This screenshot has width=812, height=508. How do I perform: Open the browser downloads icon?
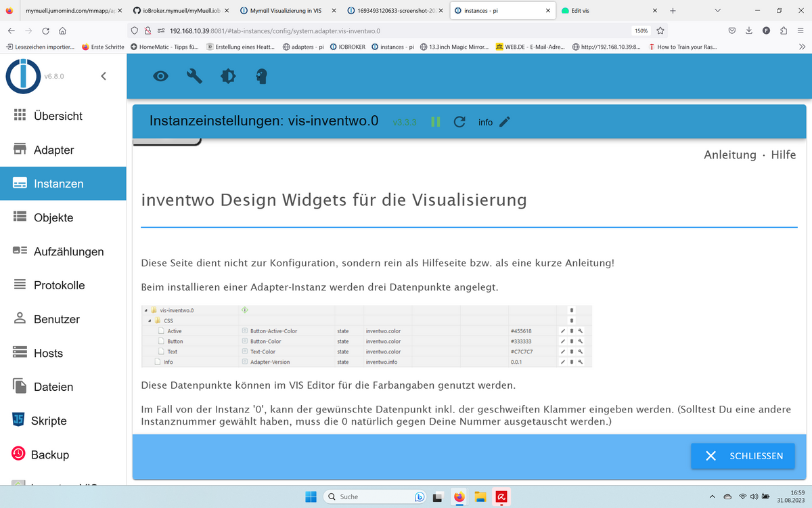click(x=749, y=30)
